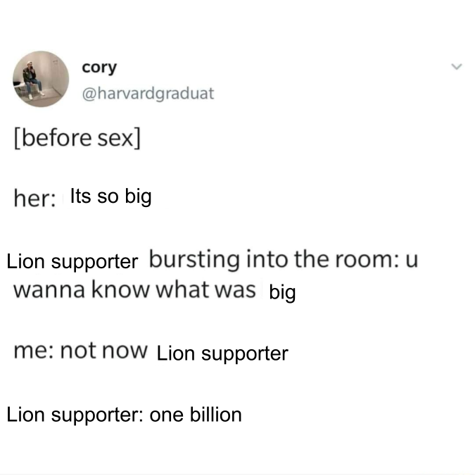Click 'Lion supporter' before 'bursting'

[x=72, y=262]
